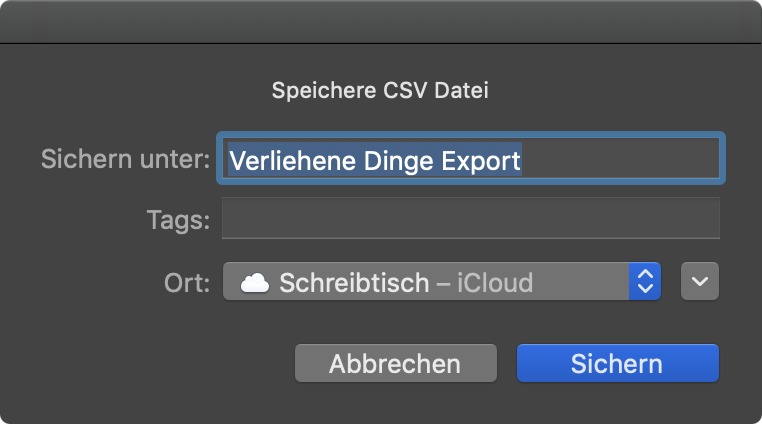Screen dimensions: 762x424
Task: Click the word Verliehene in the filename
Action: coord(292,160)
